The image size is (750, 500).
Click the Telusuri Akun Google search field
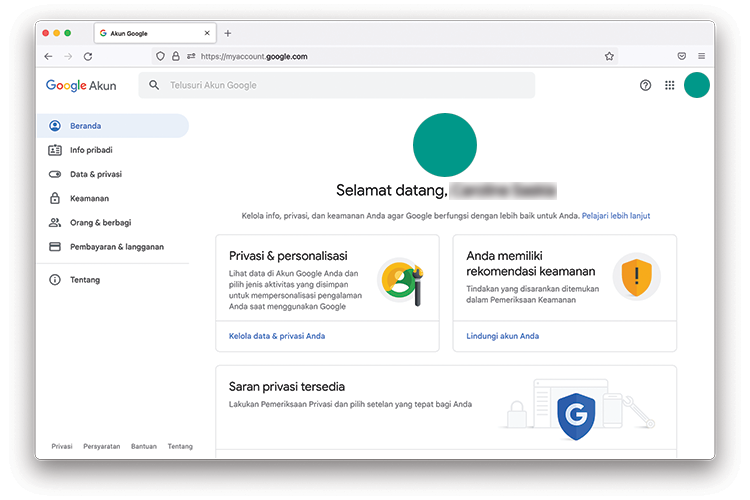(336, 85)
